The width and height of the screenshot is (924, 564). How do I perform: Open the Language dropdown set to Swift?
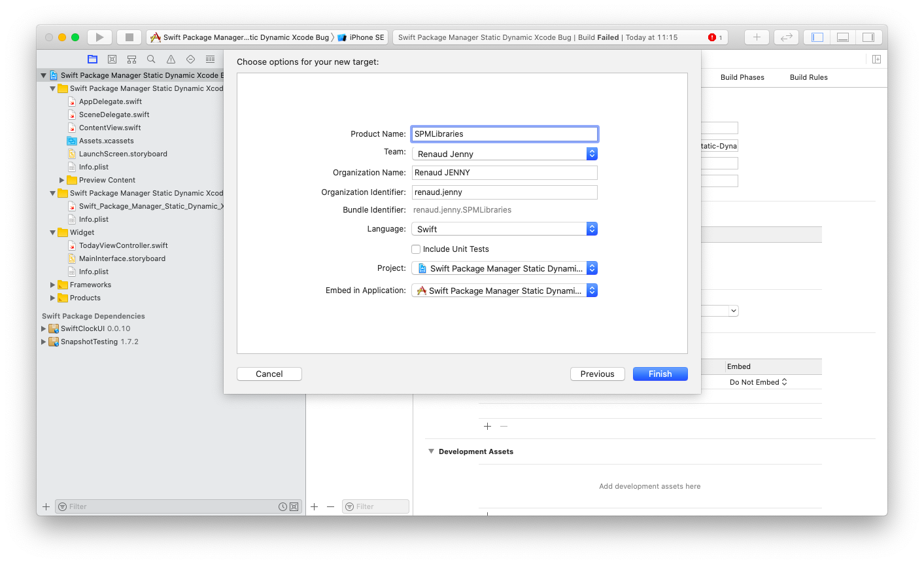(504, 229)
